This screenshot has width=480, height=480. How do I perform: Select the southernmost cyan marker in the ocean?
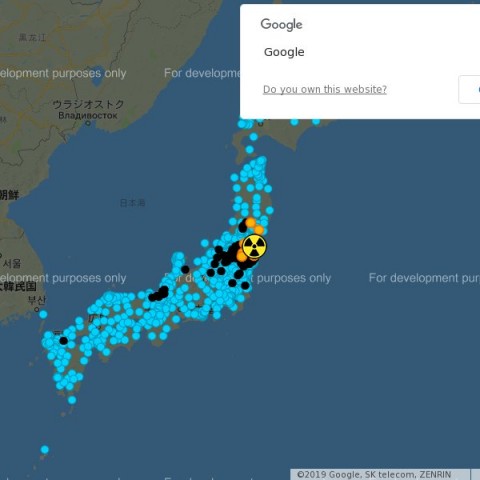[x=45, y=450]
